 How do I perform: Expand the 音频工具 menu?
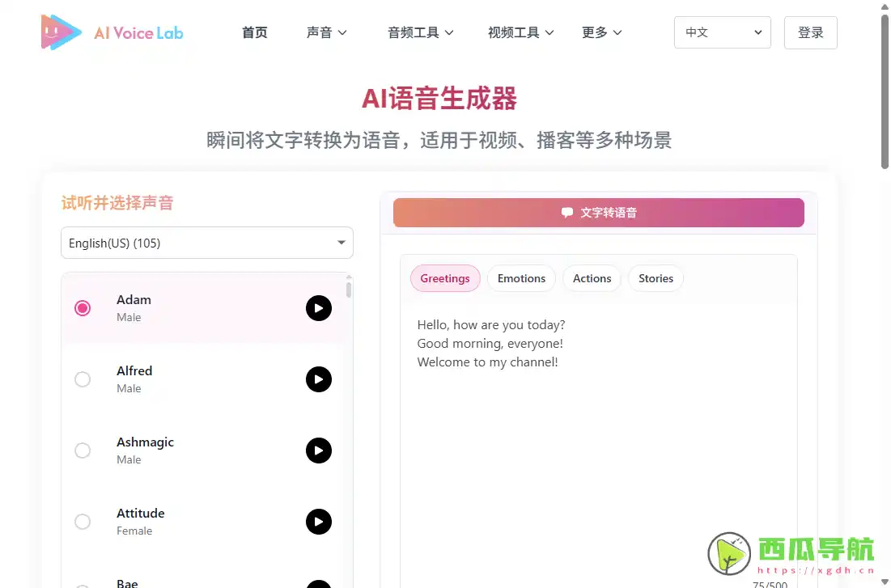click(421, 32)
